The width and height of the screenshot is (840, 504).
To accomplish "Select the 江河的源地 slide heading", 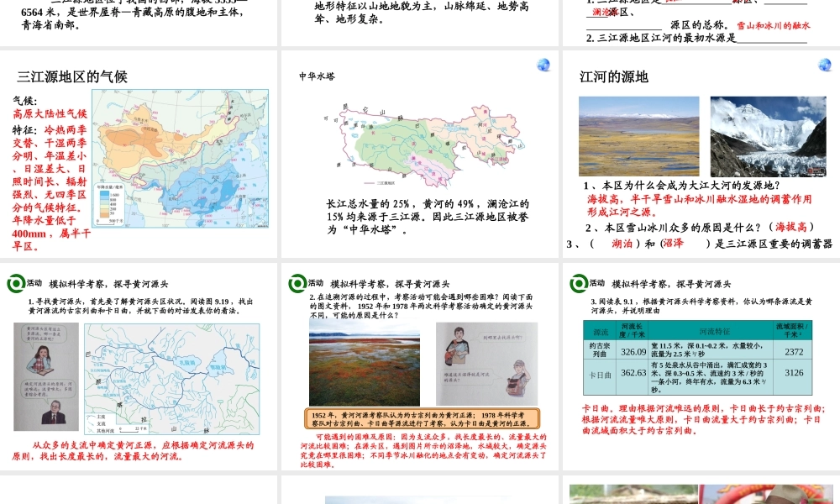I will point(614,76).
